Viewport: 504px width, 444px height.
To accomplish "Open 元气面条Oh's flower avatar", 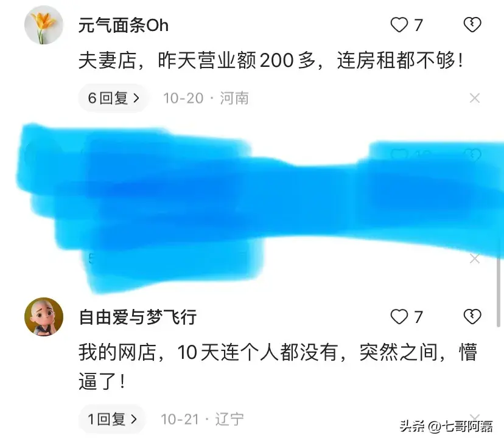I will coord(44,25).
